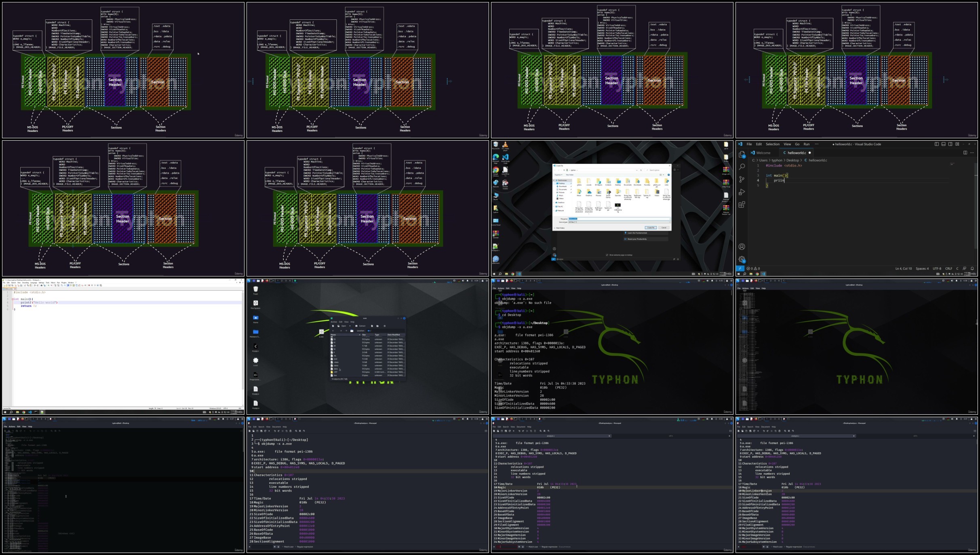
Task: Open the Organize dropdown in Create File dialog
Action: (558, 175)
